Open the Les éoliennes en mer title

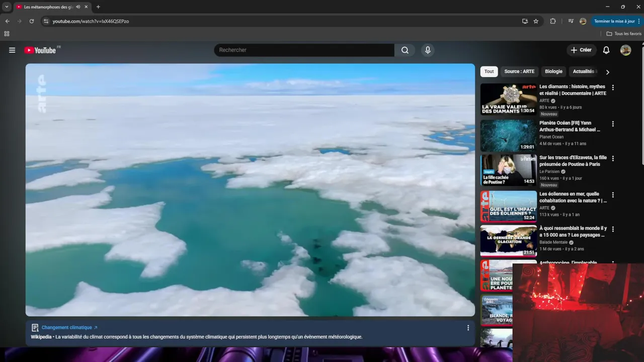pos(573,197)
